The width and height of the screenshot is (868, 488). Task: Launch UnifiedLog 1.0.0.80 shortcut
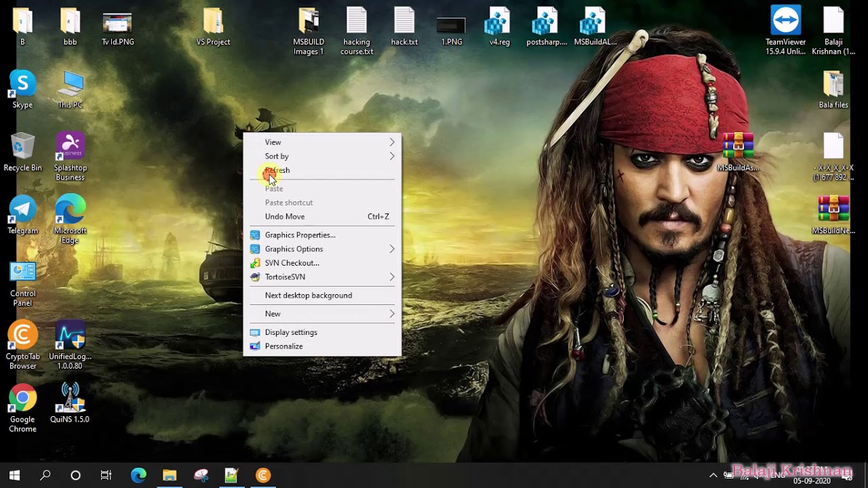pos(70,335)
